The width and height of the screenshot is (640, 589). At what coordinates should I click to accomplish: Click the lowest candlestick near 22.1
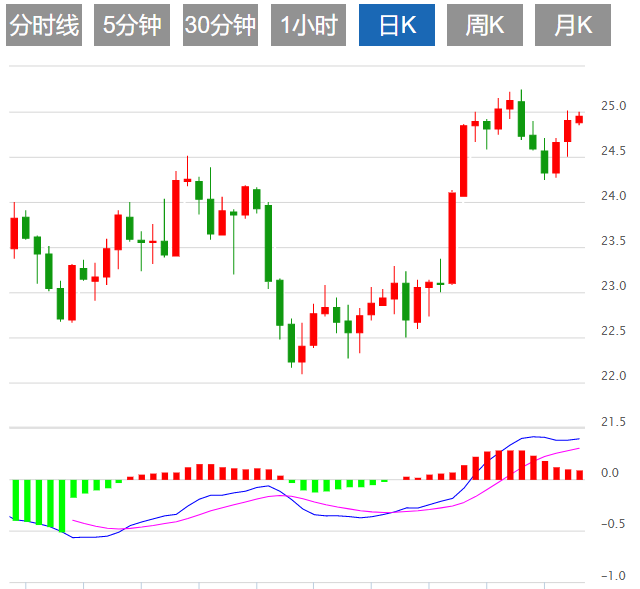302,354
